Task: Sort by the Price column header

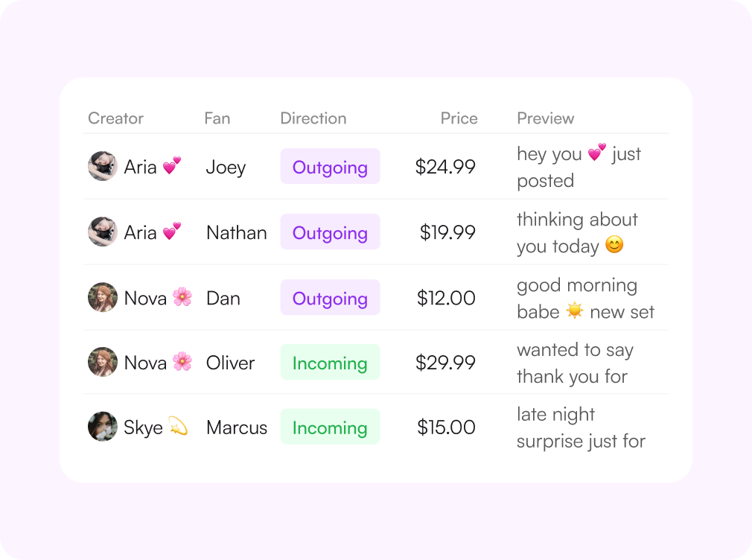Action: [459, 118]
